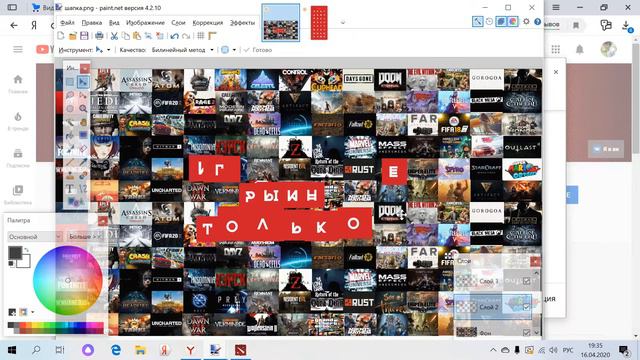Save the image with the floppy disk icon
The width and height of the screenshot is (640, 360).
tap(84, 36)
